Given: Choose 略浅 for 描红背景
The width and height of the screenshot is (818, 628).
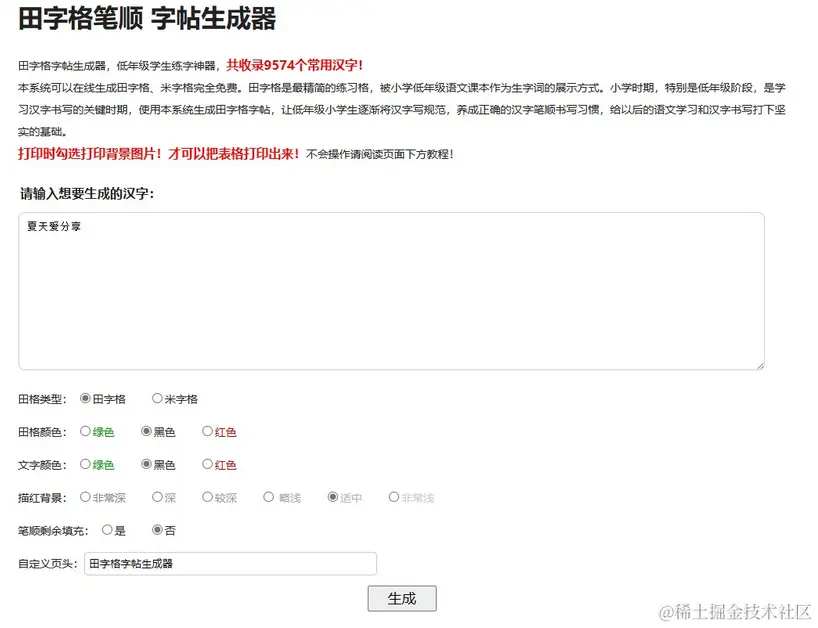Looking at the screenshot, I should [269, 497].
